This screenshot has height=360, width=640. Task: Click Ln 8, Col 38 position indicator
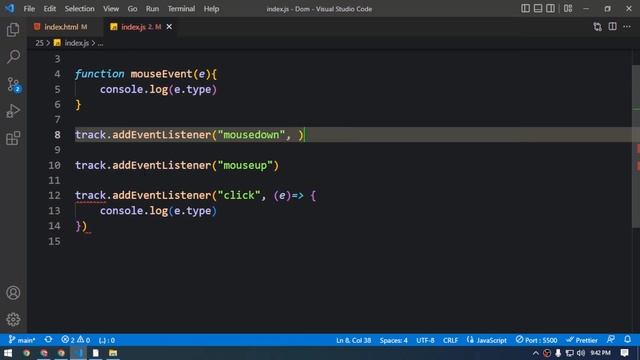tap(353, 340)
